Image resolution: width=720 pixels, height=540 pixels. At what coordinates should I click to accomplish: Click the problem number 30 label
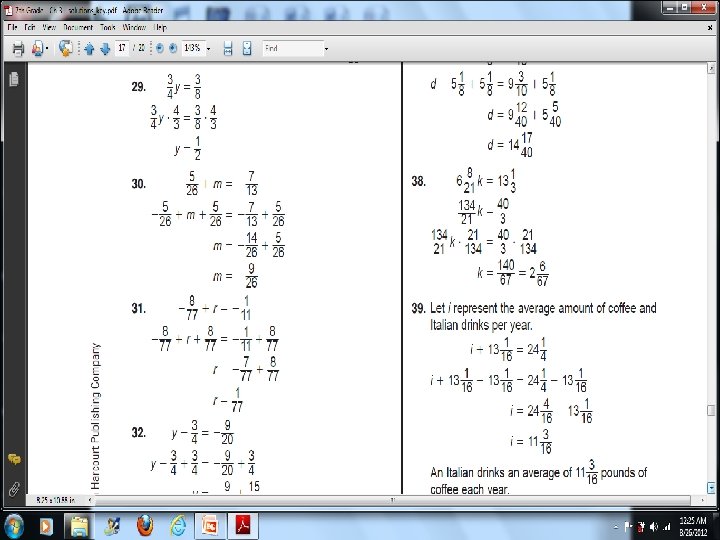[x=138, y=184]
